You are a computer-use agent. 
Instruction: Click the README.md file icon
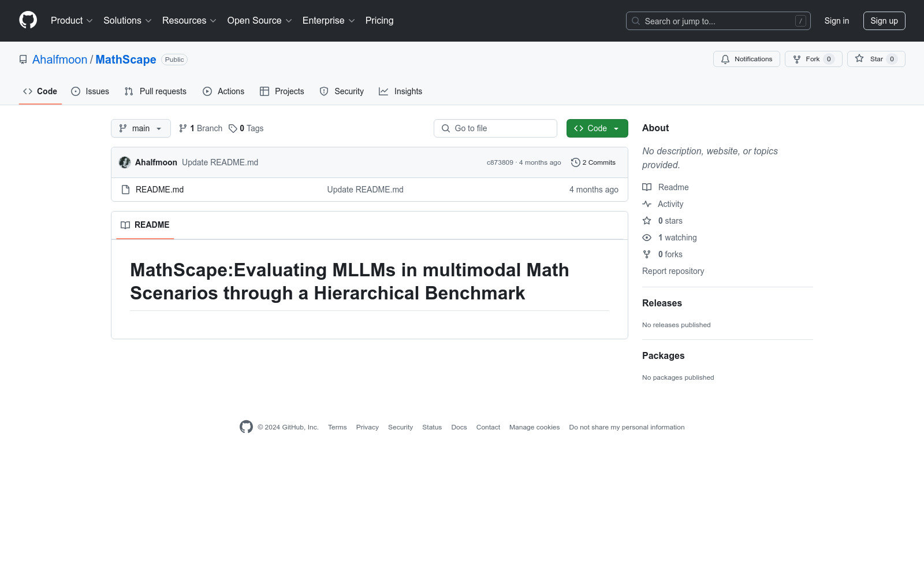(x=125, y=190)
